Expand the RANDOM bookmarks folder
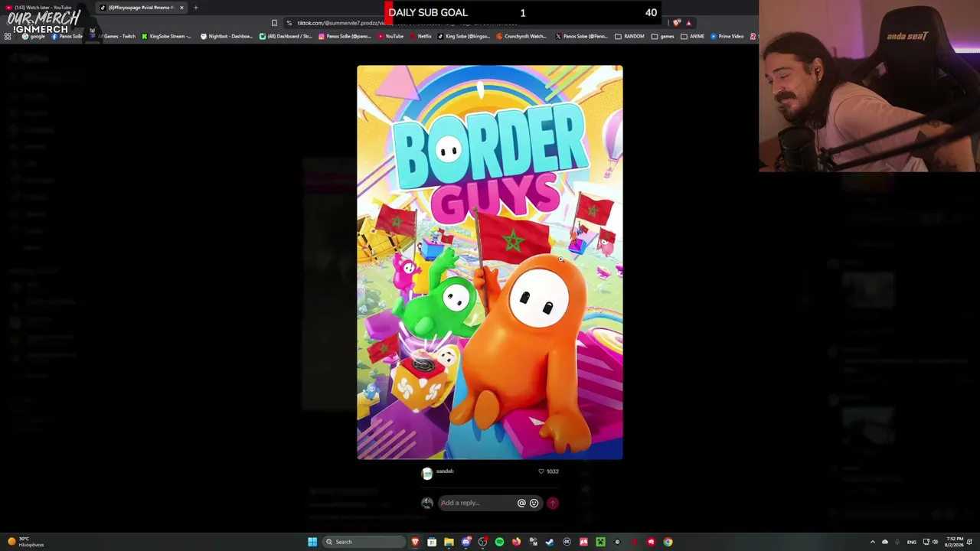This screenshot has height=551, width=980. click(x=629, y=36)
